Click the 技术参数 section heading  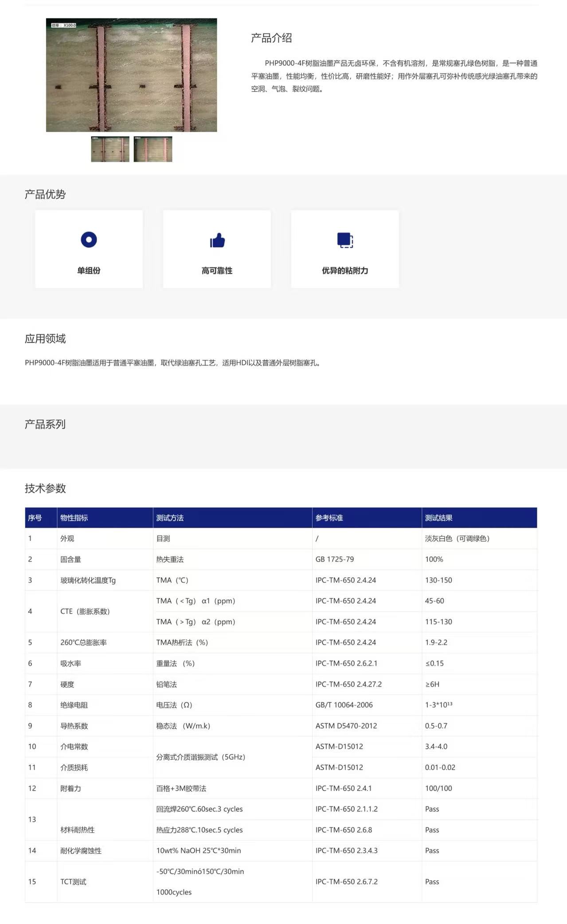tap(45, 488)
